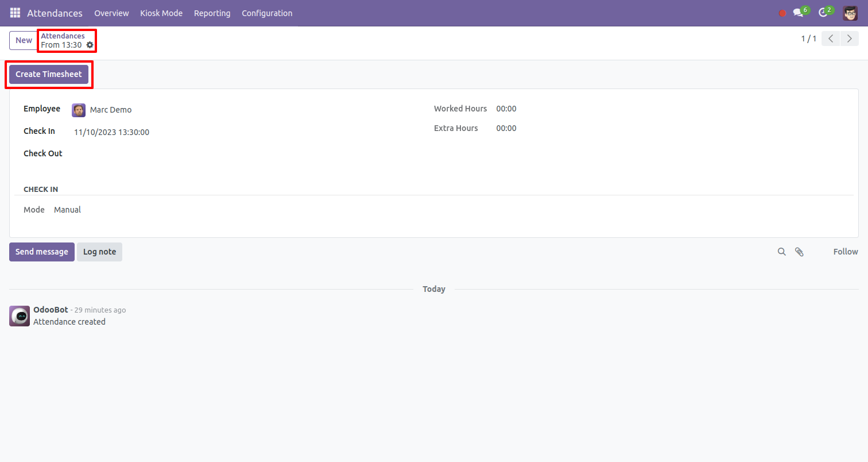
Task: Go to the next record arrow
Action: (x=850, y=39)
